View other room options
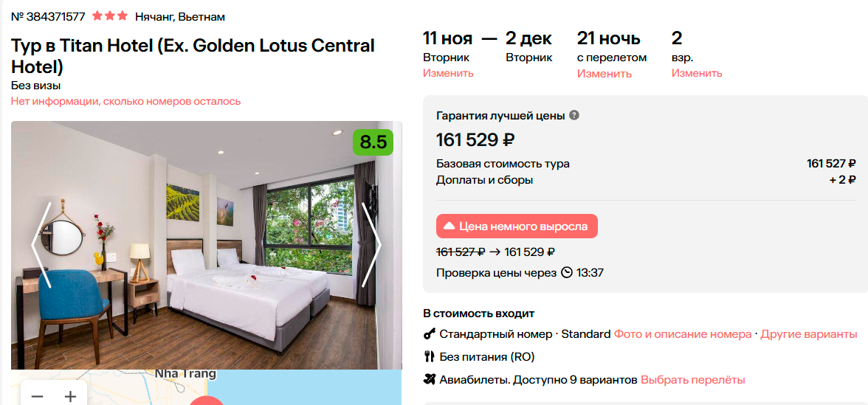Screen dimensions: 868x405 809,334
